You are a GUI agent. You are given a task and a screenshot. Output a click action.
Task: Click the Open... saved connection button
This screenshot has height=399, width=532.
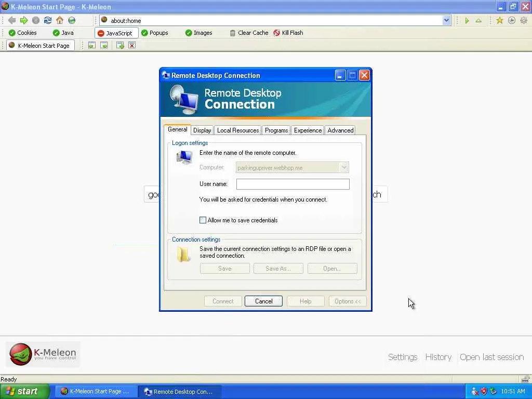point(332,269)
